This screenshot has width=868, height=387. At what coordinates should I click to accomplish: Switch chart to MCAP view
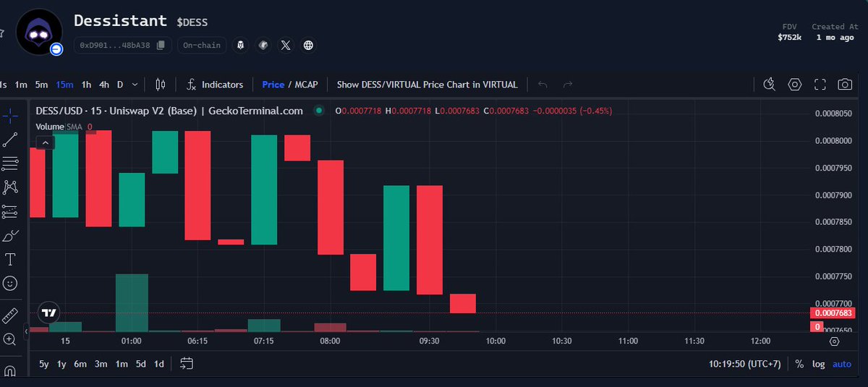click(306, 85)
